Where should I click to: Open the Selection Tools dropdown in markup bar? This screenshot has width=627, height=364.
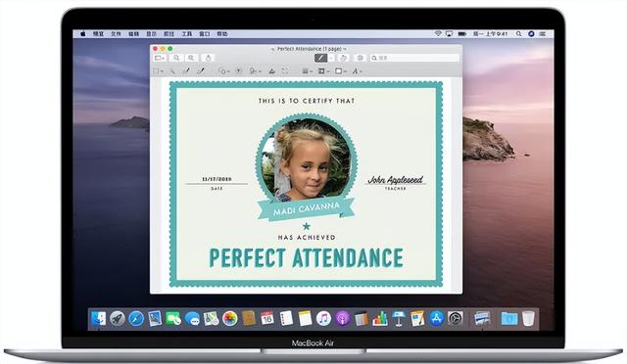tap(158, 71)
